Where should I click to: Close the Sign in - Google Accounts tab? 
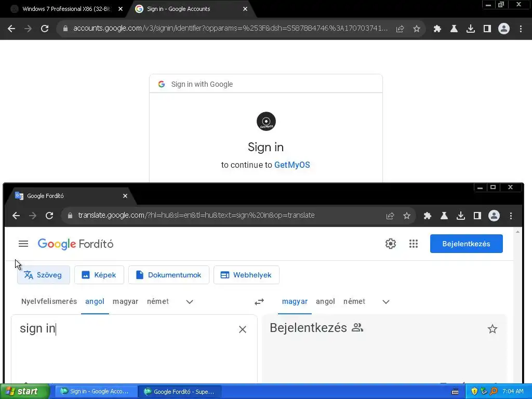(x=245, y=9)
